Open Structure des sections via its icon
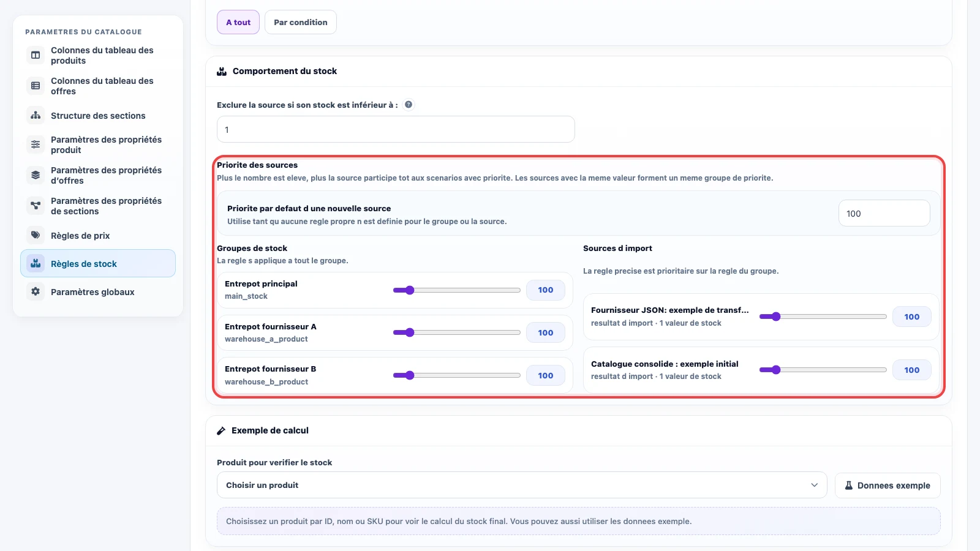The height and width of the screenshot is (551, 980). (x=36, y=115)
